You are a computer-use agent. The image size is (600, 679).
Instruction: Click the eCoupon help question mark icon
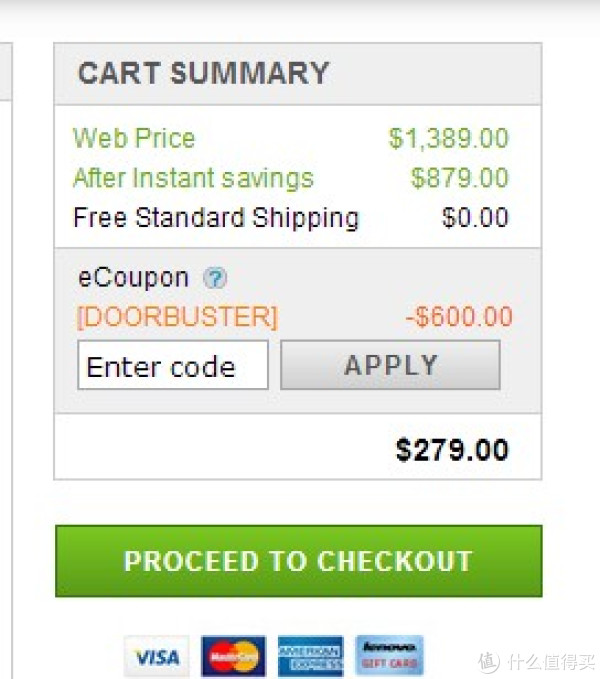pos(215,278)
